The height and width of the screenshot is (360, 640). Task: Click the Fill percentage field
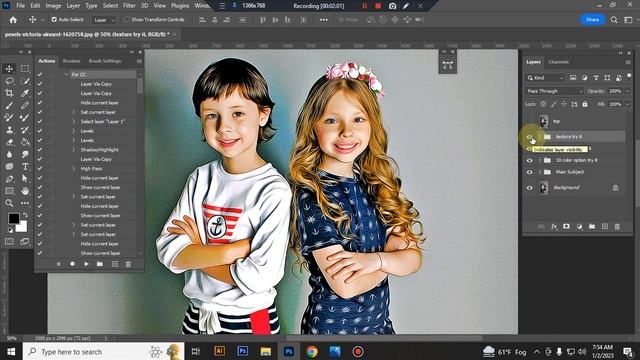(x=615, y=104)
